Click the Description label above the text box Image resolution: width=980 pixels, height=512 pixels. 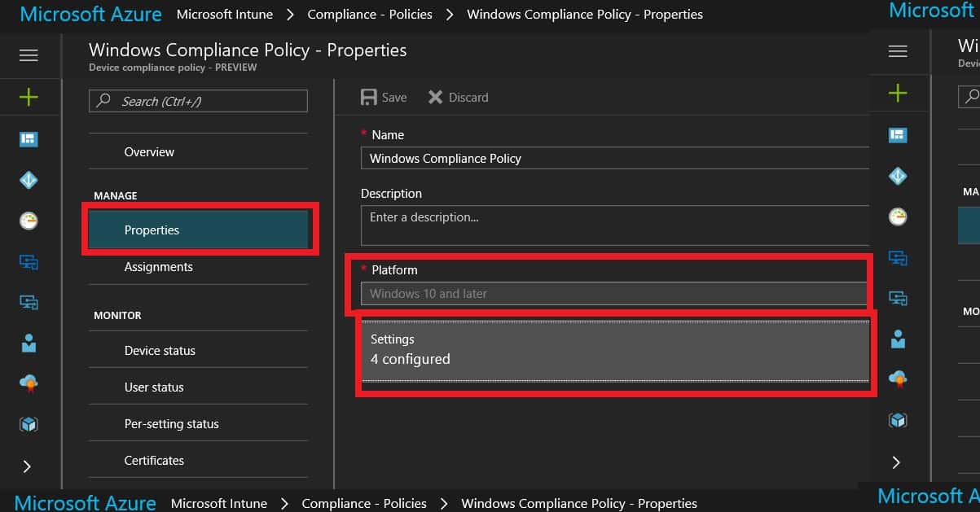pyautogui.click(x=391, y=194)
